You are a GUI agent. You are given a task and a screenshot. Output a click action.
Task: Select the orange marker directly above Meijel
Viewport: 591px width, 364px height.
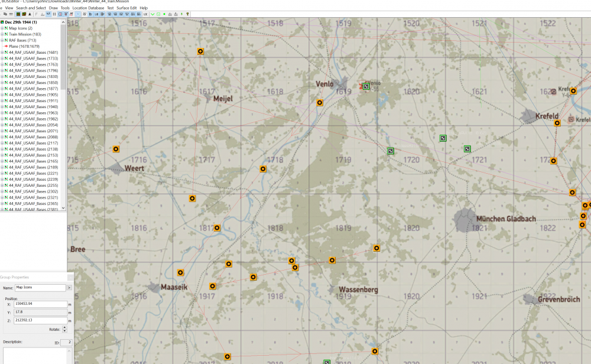(200, 51)
